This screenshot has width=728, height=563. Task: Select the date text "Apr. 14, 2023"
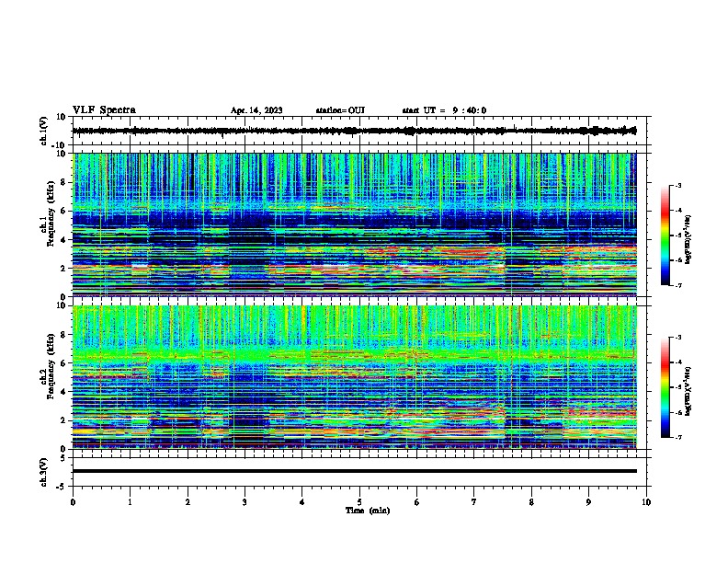(x=256, y=110)
